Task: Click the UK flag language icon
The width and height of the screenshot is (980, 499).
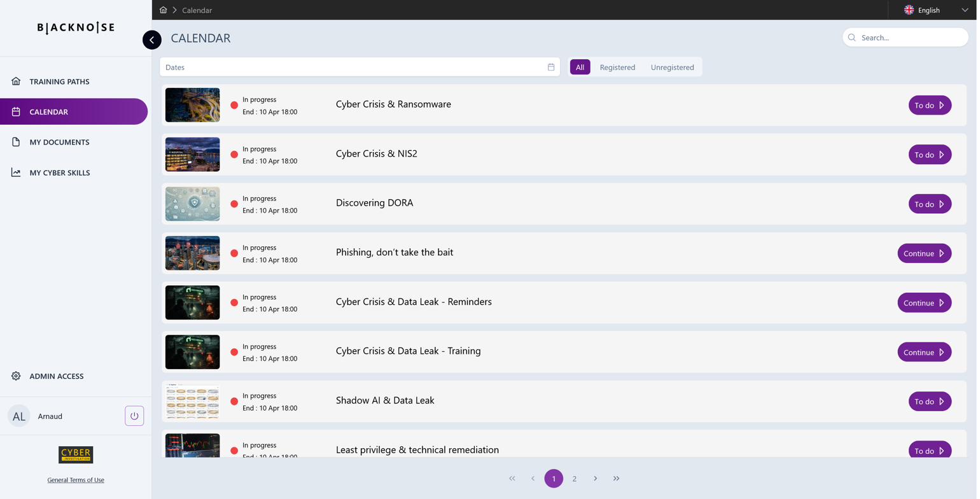Action: tap(909, 10)
